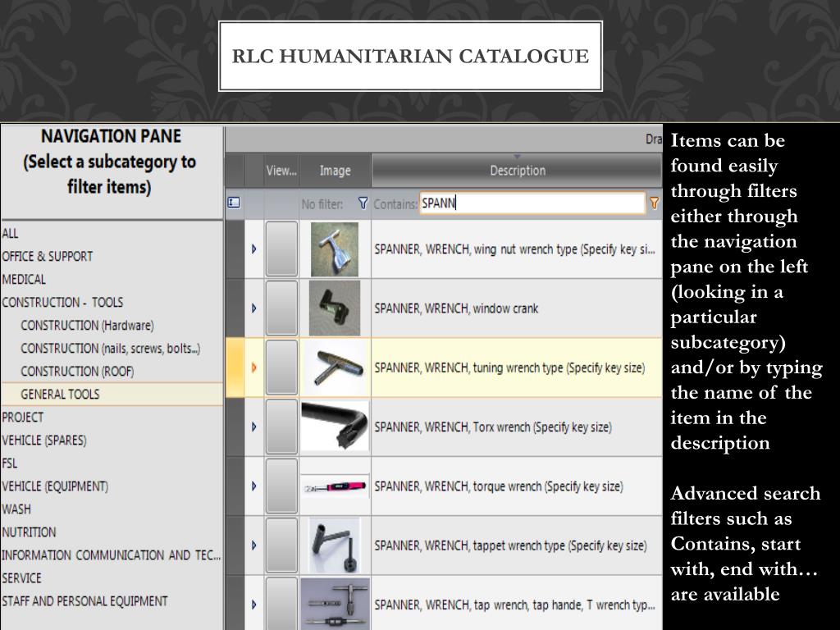Viewport: 840px width, 630px height.
Task: Select INFORMATION COMMUNICATION AND TEC... category
Action: coord(111,555)
